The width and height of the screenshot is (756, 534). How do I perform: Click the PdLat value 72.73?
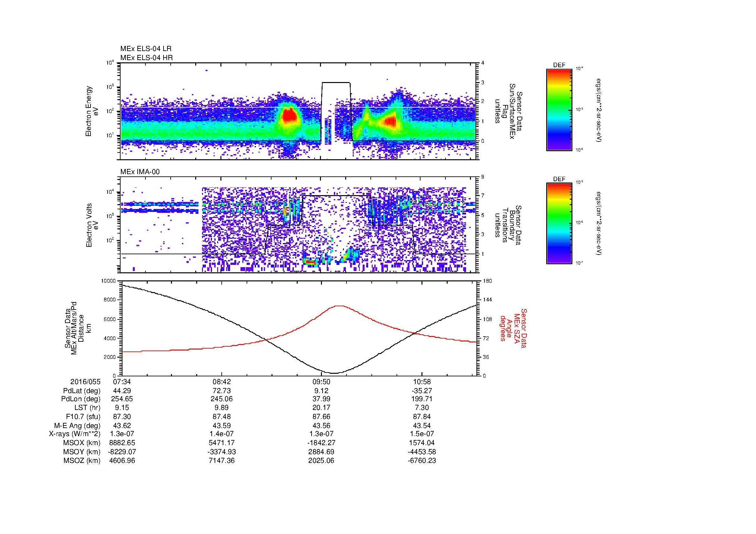click(222, 391)
